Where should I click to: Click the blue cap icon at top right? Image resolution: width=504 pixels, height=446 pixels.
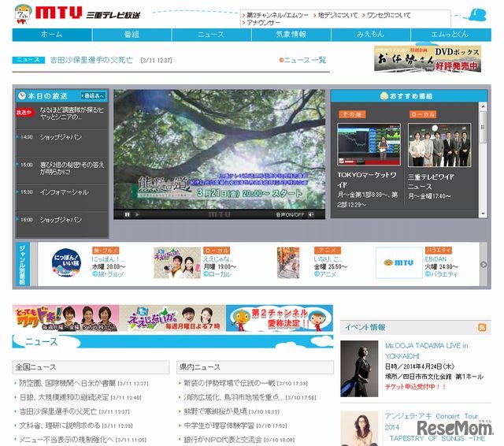point(478,15)
